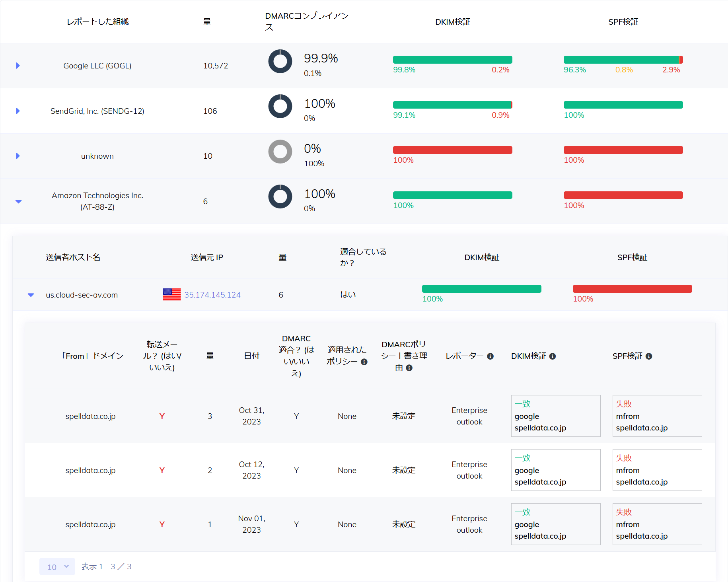728x582 pixels.
Task: Click the 転送メール？ column header
Action: [x=162, y=356]
